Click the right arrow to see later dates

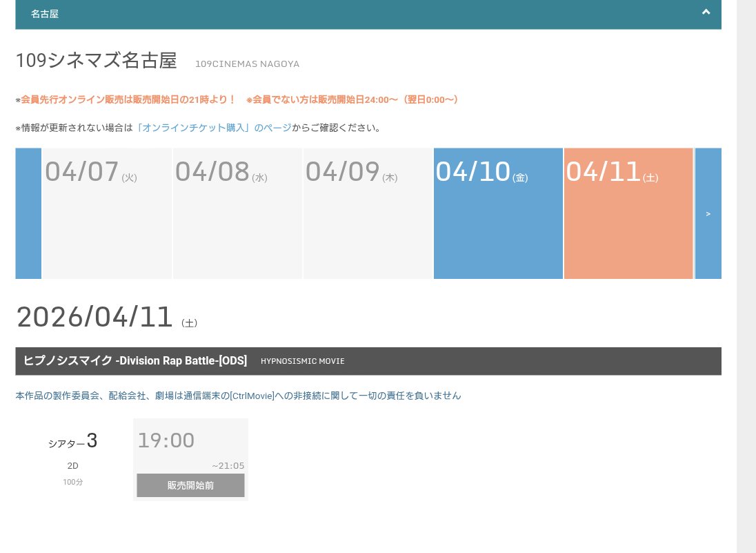[x=708, y=213]
